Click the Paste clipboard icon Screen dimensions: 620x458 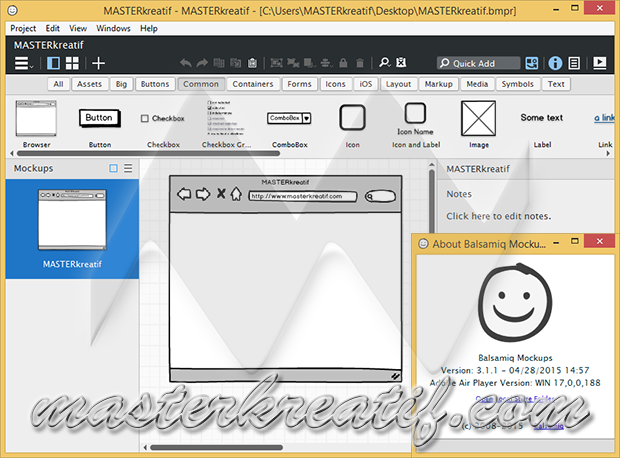pyautogui.click(x=252, y=62)
